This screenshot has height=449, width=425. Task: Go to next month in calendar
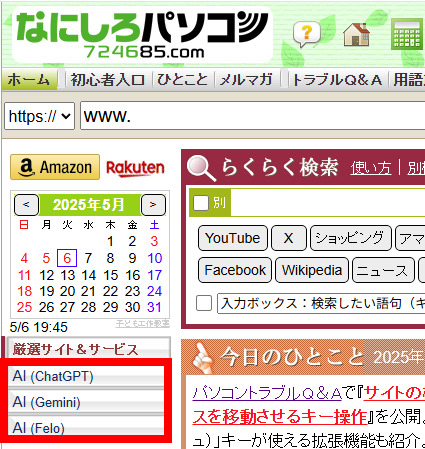[153, 204]
